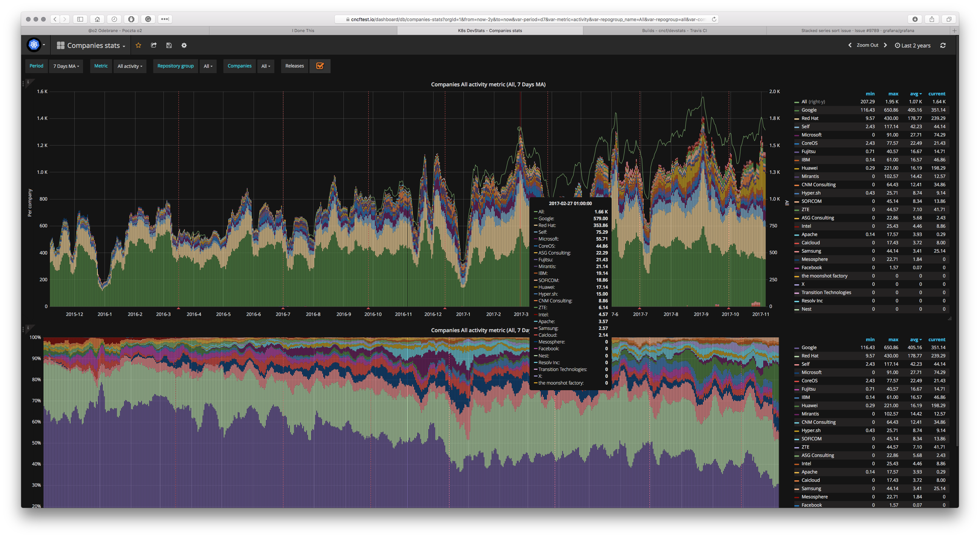The image size is (980, 538).
Task: Star this dashboard as favorite
Action: click(x=138, y=45)
